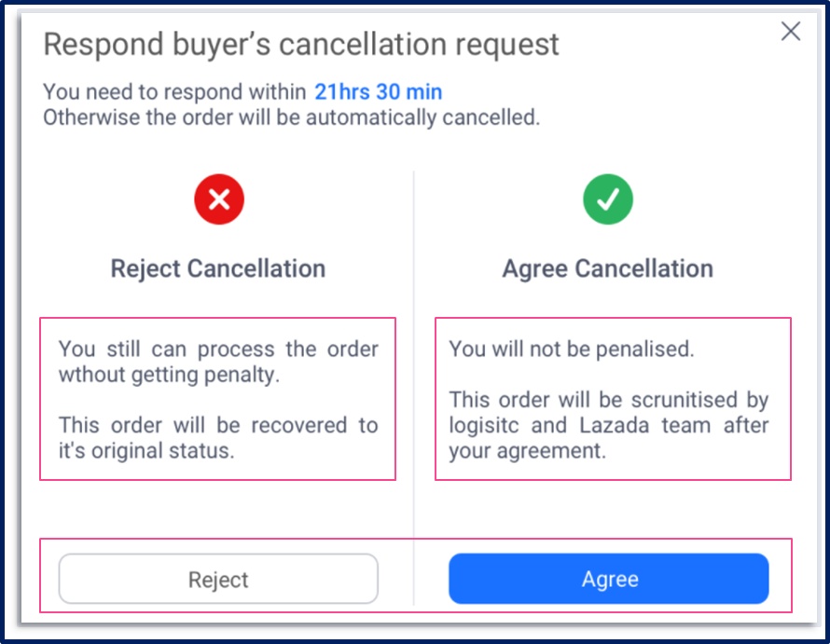Image resolution: width=830 pixels, height=644 pixels.
Task: Select the Reject Cancellation heading
Action: click(x=217, y=268)
